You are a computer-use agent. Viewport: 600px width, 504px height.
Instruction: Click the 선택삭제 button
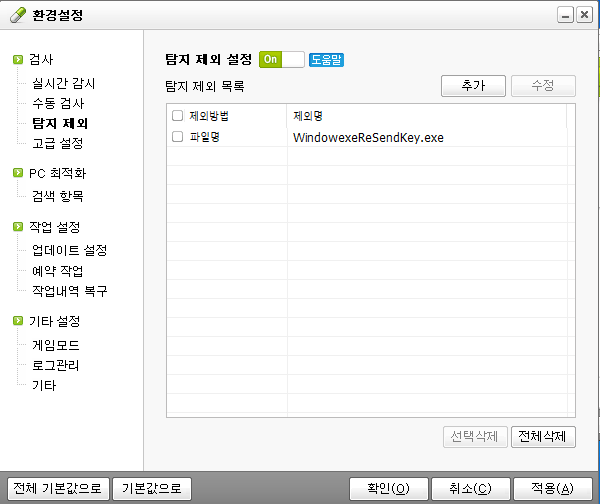click(475, 437)
